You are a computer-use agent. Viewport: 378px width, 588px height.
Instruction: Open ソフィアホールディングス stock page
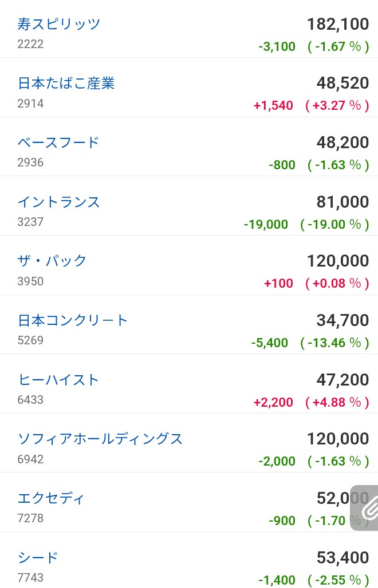pos(100,439)
